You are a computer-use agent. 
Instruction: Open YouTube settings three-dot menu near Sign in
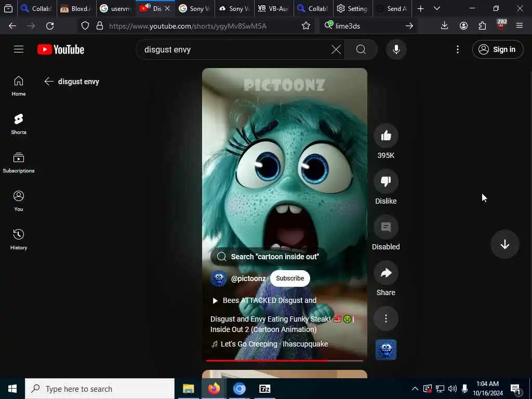tap(458, 49)
